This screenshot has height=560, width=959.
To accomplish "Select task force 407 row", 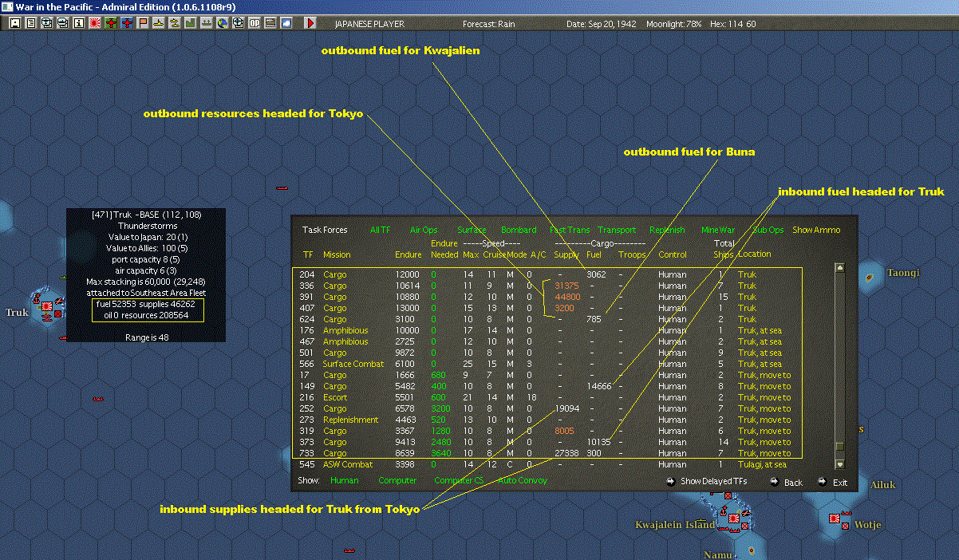I will (547, 308).
